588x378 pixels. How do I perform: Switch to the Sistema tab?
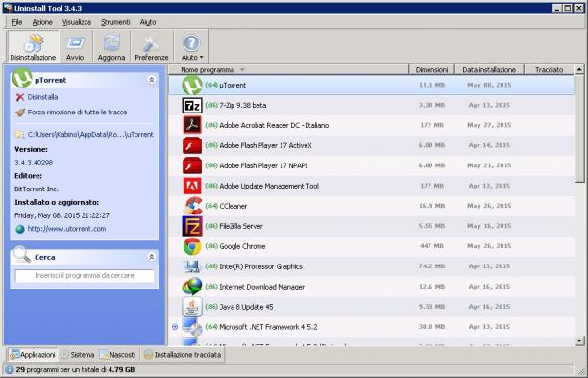(x=78, y=354)
